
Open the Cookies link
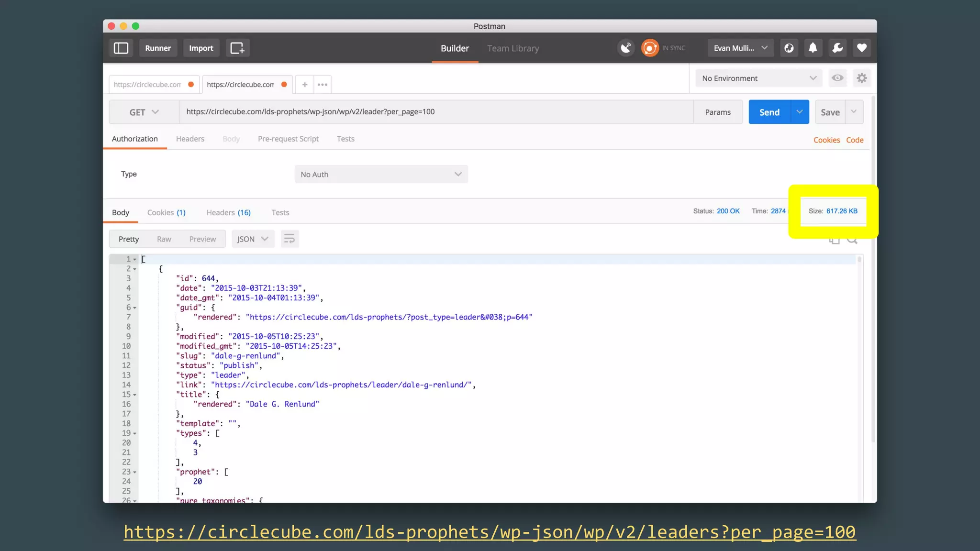(826, 140)
